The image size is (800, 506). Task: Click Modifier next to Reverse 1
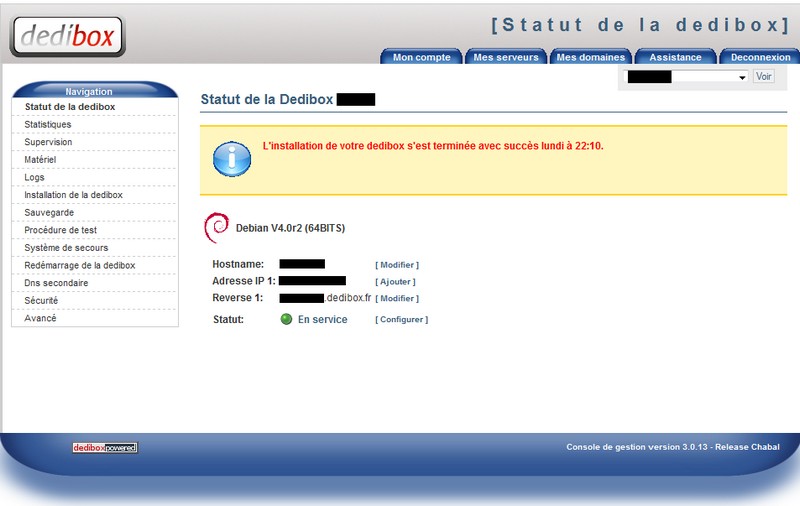(397, 298)
